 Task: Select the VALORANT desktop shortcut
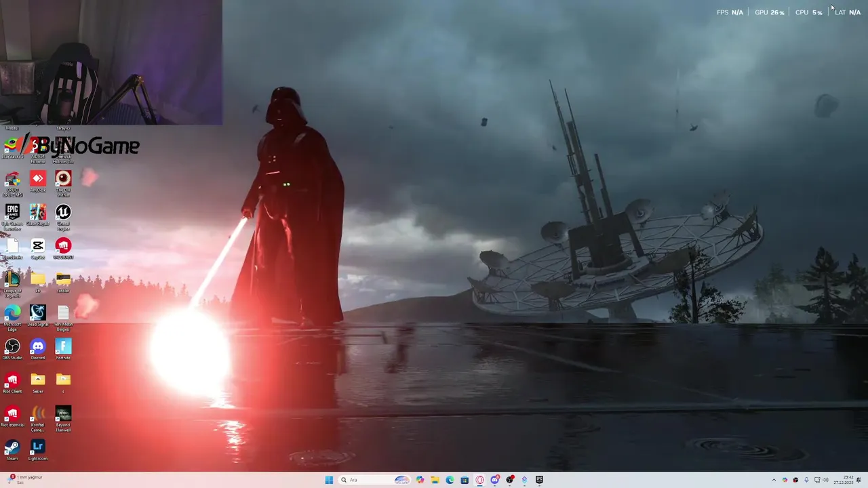point(63,249)
